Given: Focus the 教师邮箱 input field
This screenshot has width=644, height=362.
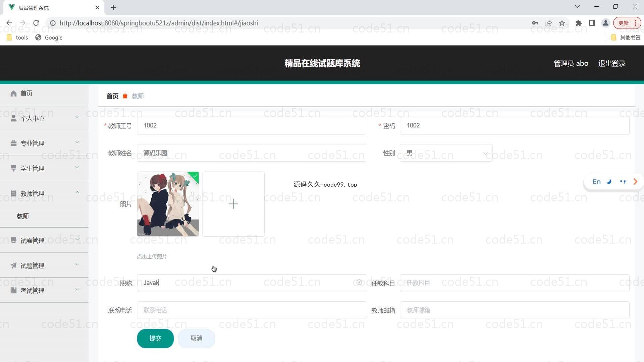Looking at the screenshot, I should pyautogui.click(x=515, y=310).
